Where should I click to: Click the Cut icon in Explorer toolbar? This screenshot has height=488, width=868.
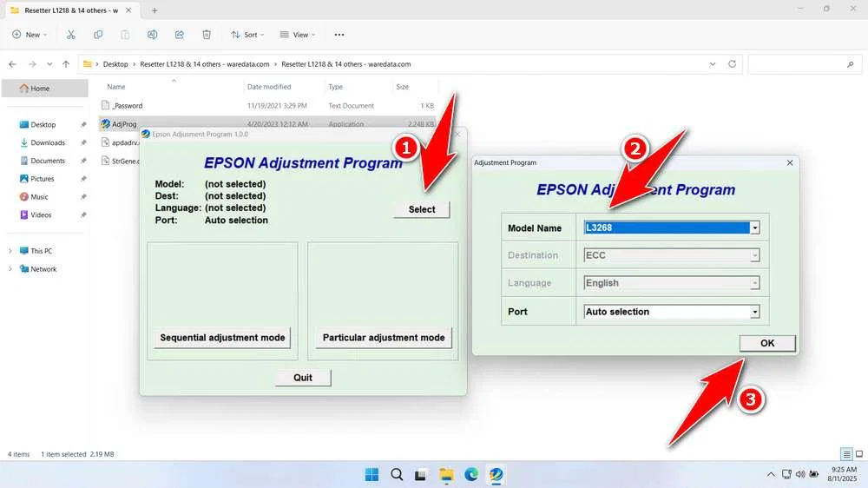(71, 35)
